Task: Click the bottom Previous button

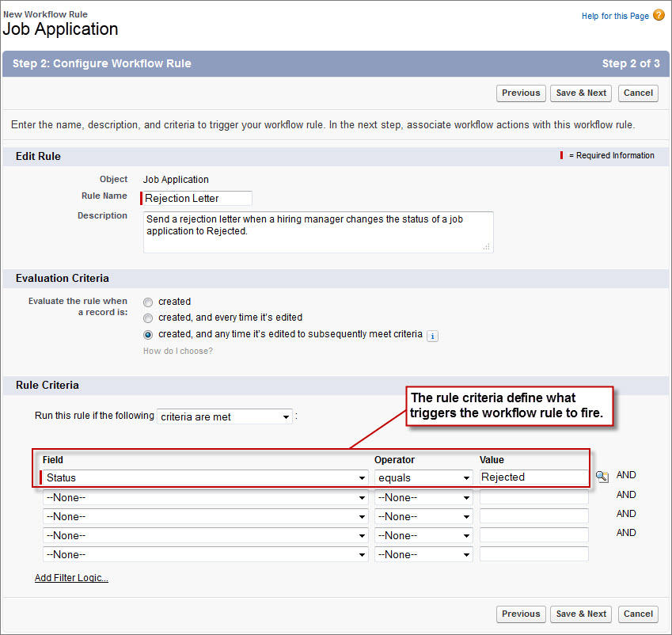Action: coord(521,614)
